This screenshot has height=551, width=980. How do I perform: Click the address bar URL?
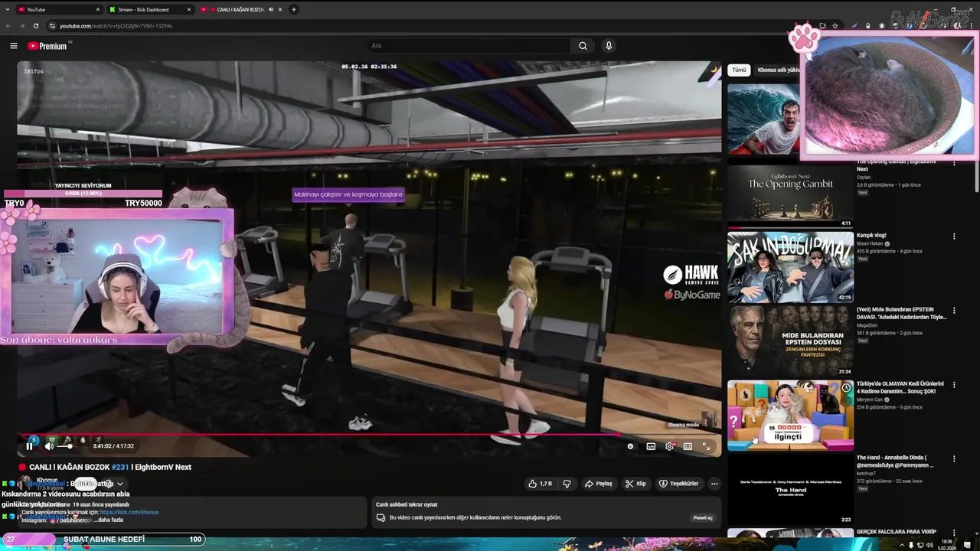pos(116,26)
